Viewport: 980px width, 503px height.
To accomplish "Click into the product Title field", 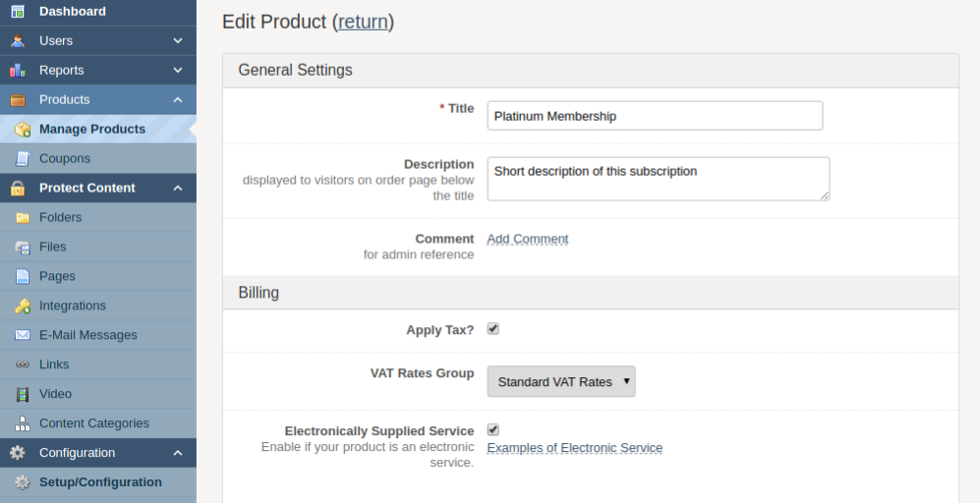I will point(655,116).
